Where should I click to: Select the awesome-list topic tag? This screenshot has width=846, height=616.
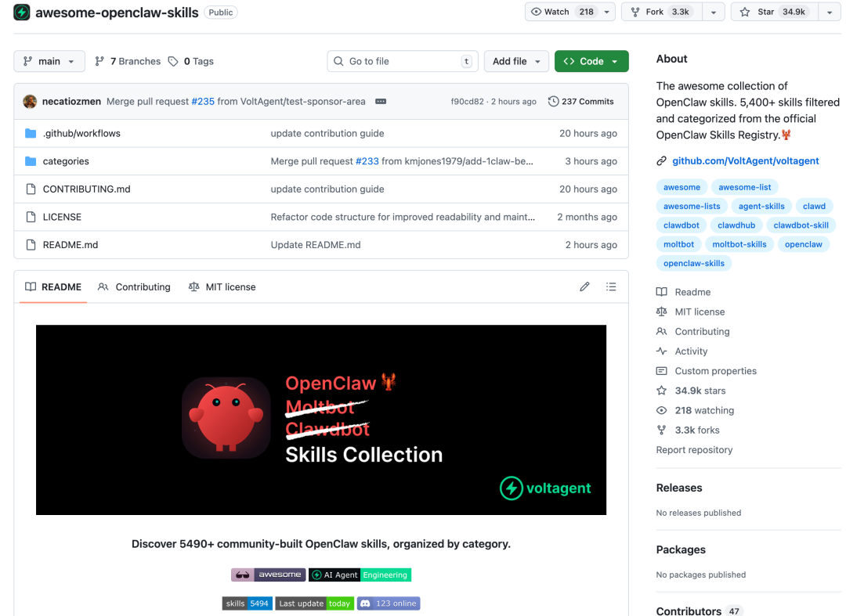[745, 187]
